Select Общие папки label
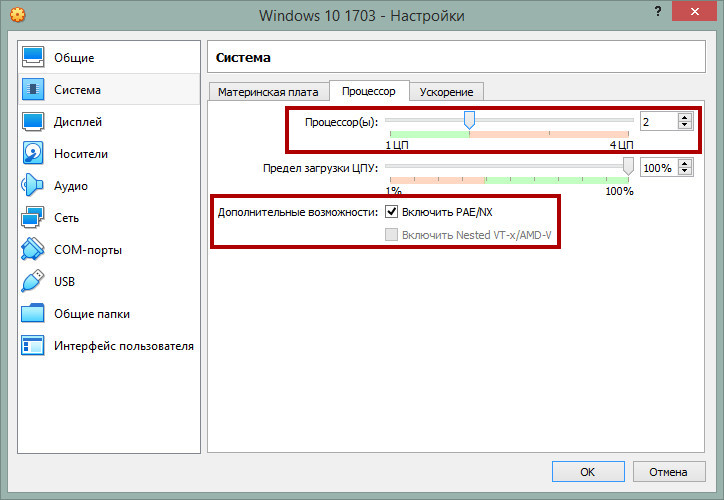724x500 pixels. (x=92, y=314)
